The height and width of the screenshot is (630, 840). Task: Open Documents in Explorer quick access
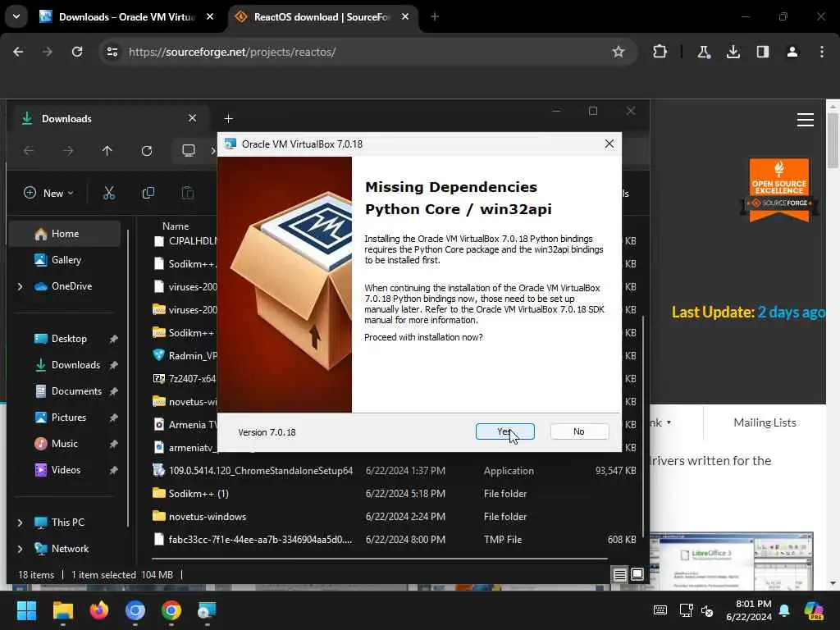(64, 391)
